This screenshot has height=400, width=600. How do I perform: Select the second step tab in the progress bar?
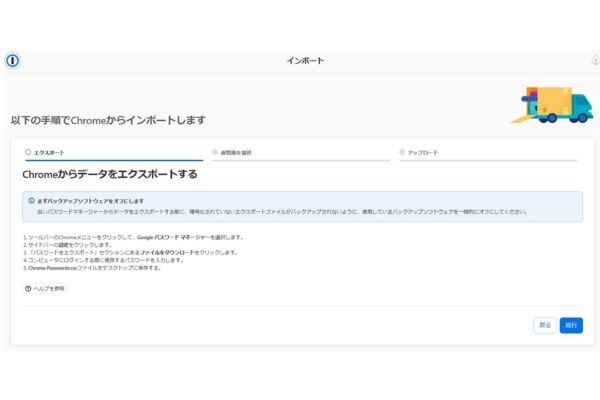300,153
